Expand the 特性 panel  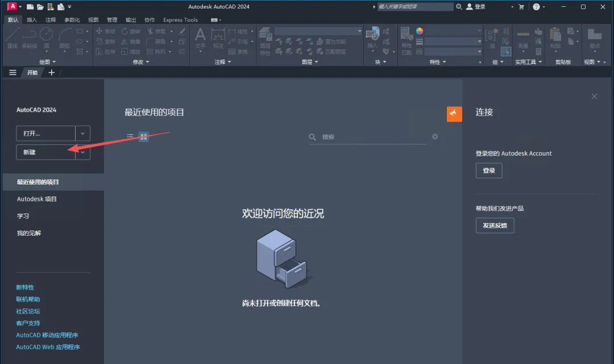point(438,62)
